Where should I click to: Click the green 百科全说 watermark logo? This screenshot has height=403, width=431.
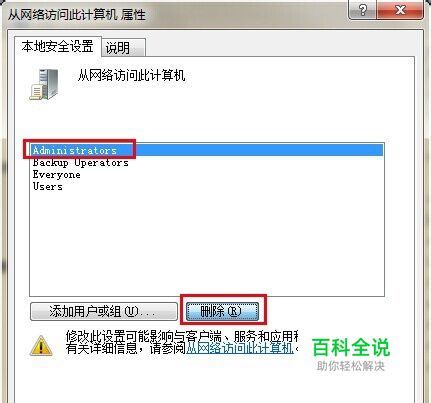click(x=351, y=347)
